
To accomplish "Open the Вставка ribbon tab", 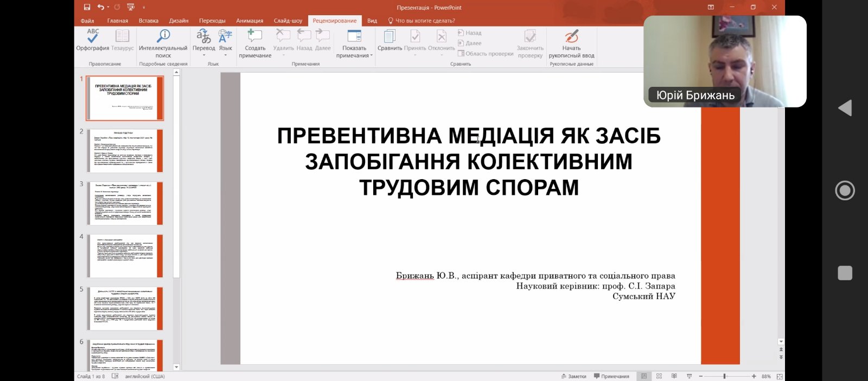I will pos(148,21).
